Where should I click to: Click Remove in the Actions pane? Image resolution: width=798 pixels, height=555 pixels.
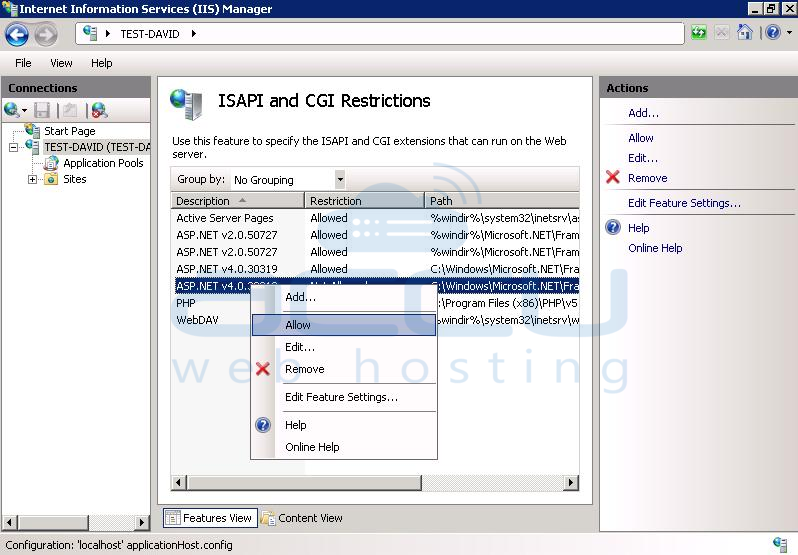[x=647, y=178]
